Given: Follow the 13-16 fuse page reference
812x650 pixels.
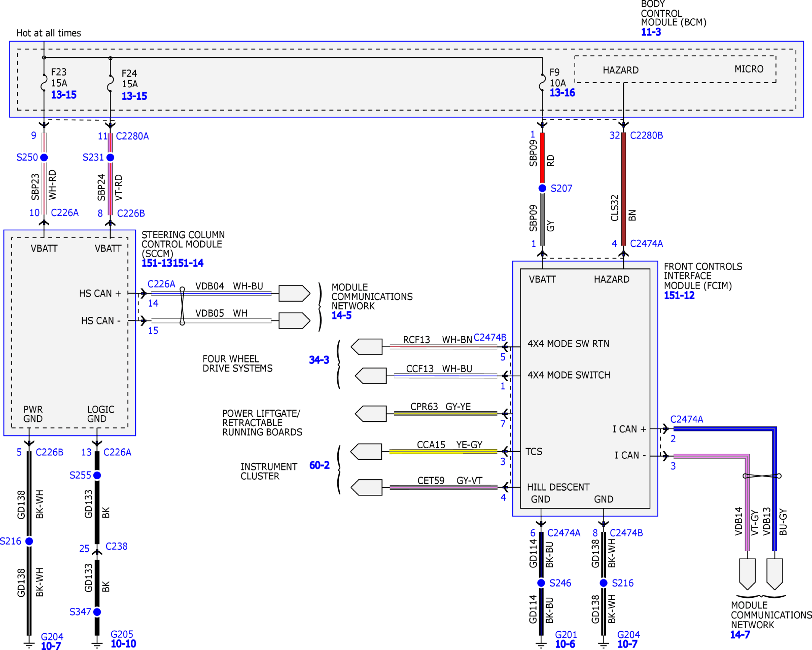Looking at the screenshot, I should pos(562,93).
